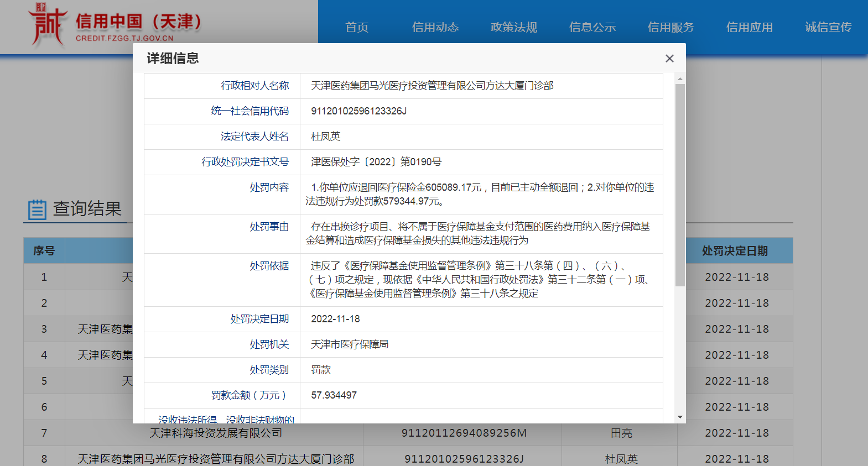
Task: Click document number 津医保处字〔2022〕第0190号
Action: 376,162
